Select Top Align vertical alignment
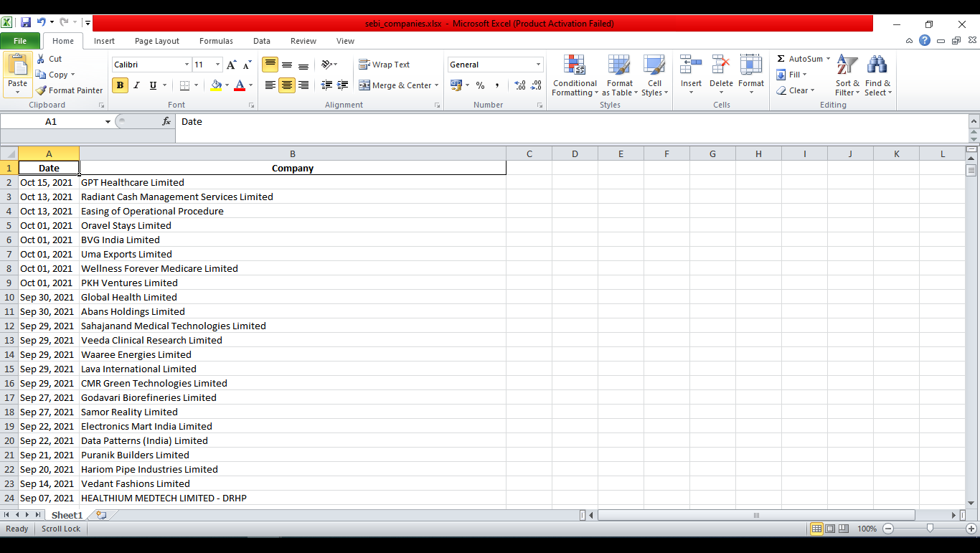Viewport: 980px width, 553px height. click(270, 65)
